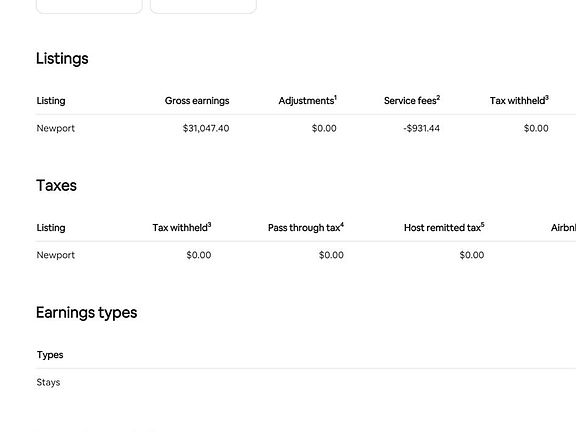The height and width of the screenshot is (432, 576).
Task: Select the Pass through tax column header
Action: pos(306,227)
